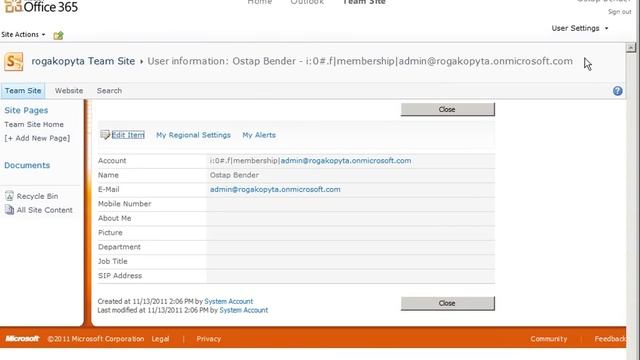
Task: Go to Team Site Home
Action: tap(34, 124)
